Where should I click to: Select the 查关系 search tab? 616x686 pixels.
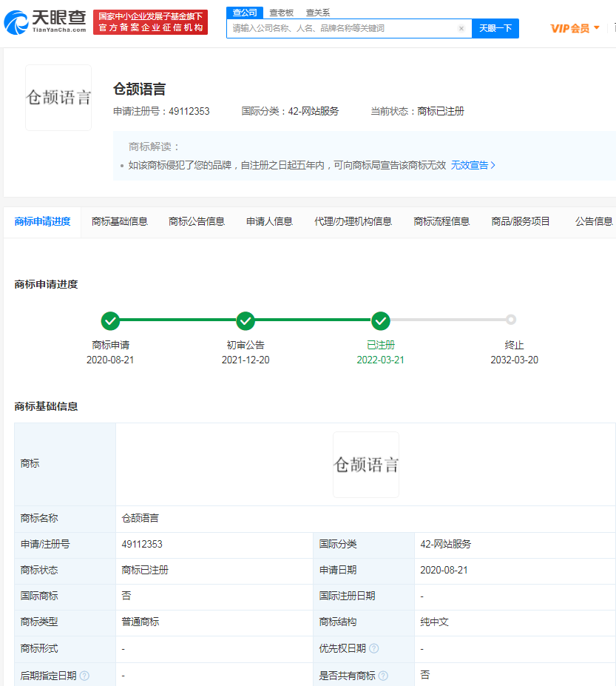click(x=318, y=13)
